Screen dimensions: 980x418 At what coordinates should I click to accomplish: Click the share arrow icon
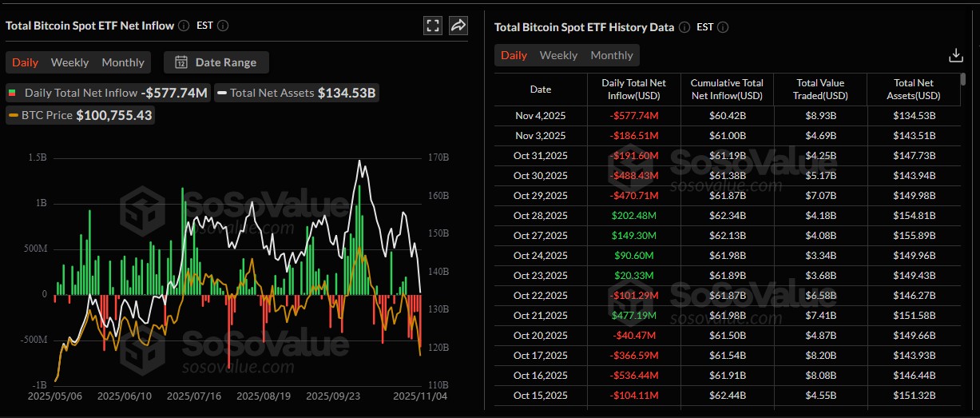point(458,26)
